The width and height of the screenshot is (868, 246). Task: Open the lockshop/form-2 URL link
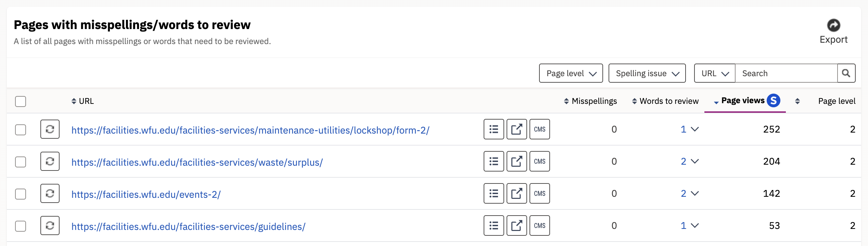[250, 130]
